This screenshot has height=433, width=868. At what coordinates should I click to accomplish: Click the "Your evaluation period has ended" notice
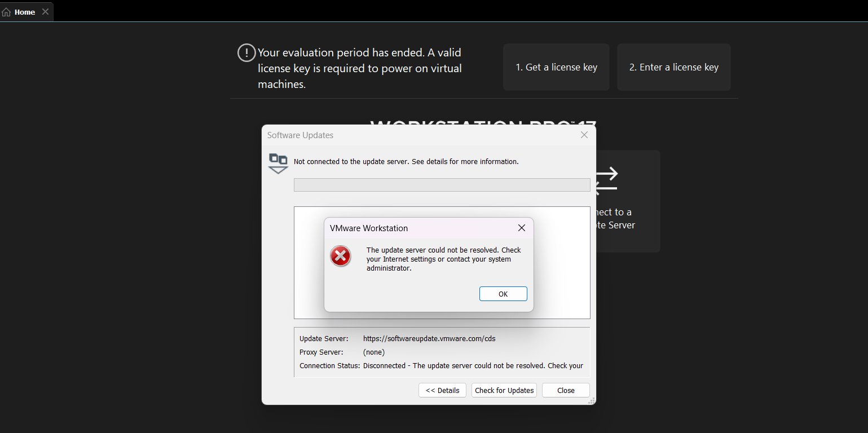(x=360, y=68)
